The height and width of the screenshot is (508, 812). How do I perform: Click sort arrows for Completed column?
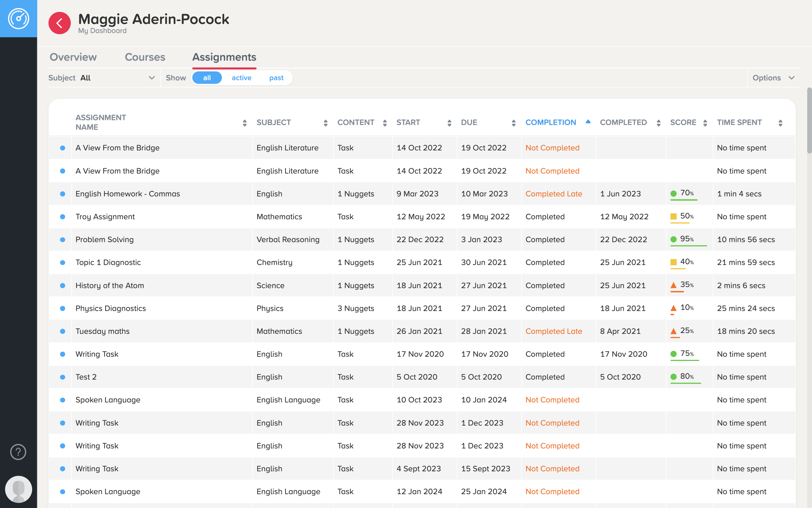coord(659,123)
